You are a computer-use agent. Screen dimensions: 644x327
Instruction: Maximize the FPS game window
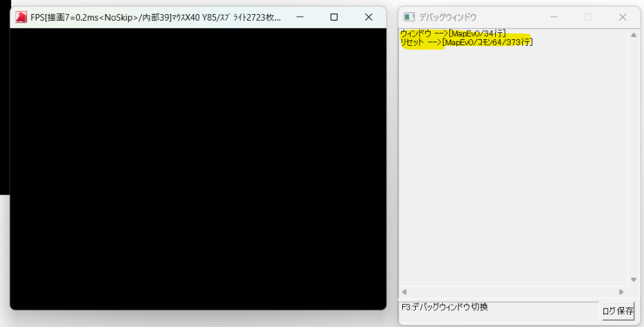click(x=334, y=17)
